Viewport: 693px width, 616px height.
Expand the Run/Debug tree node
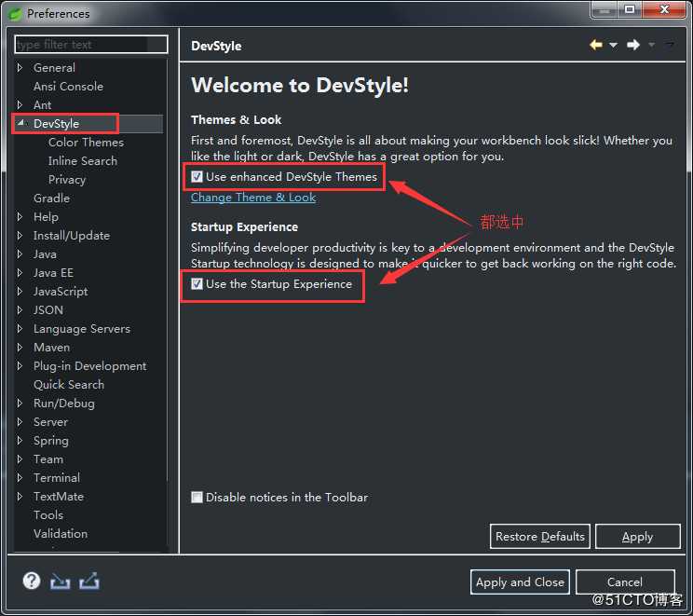coord(20,403)
